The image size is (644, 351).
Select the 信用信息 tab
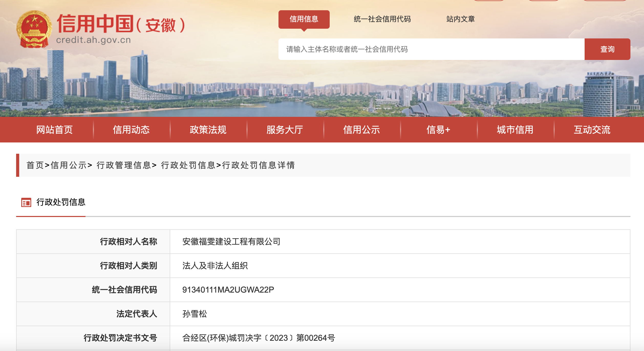(x=304, y=19)
